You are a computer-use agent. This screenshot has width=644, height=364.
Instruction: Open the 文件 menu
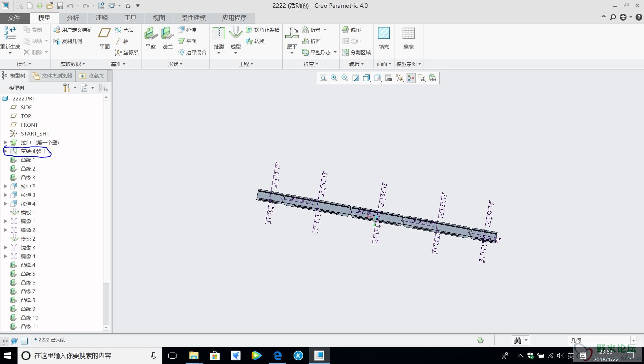[x=14, y=18]
